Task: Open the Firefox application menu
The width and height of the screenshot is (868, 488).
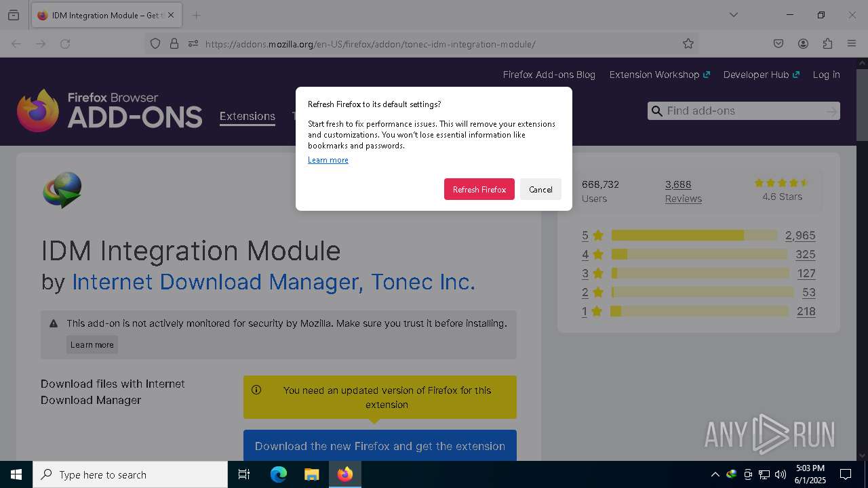Action: click(852, 43)
